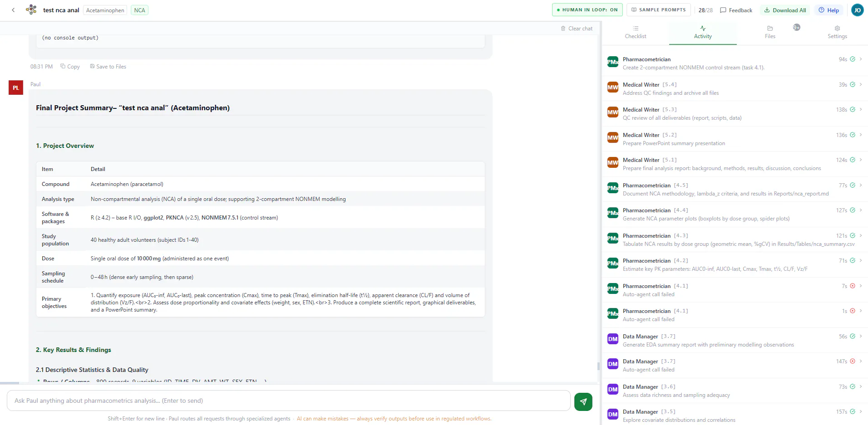The image size is (868, 425).
Task: Click the Medical Writer avatar for QC review task
Action: pos(613,112)
